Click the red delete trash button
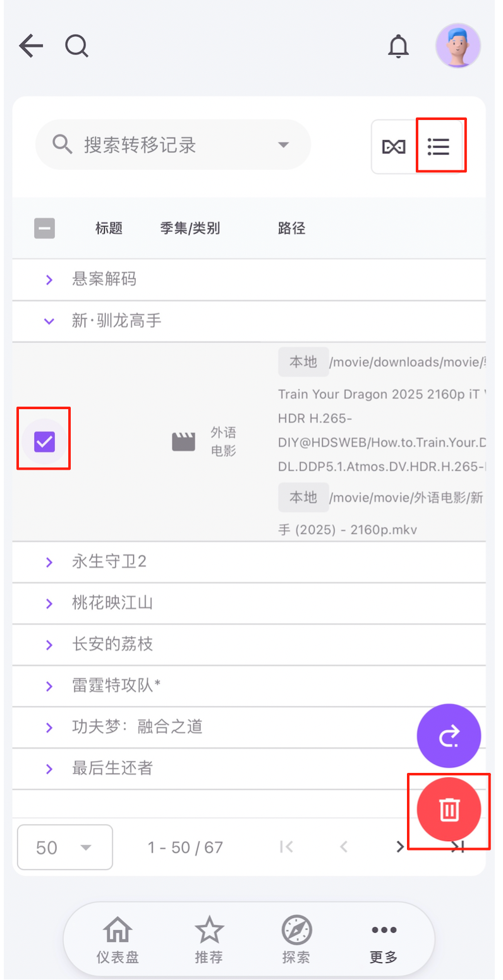This screenshot has height=980, width=503. (449, 809)
